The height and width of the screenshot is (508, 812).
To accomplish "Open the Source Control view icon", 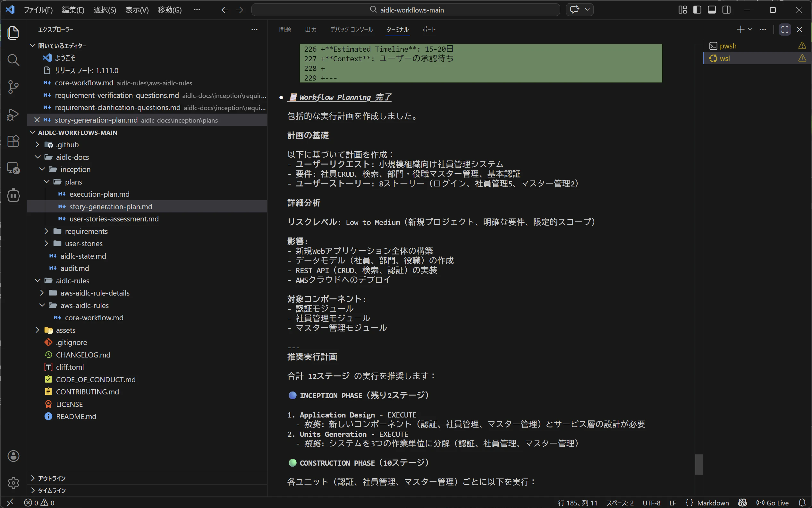I will point(13,87).
